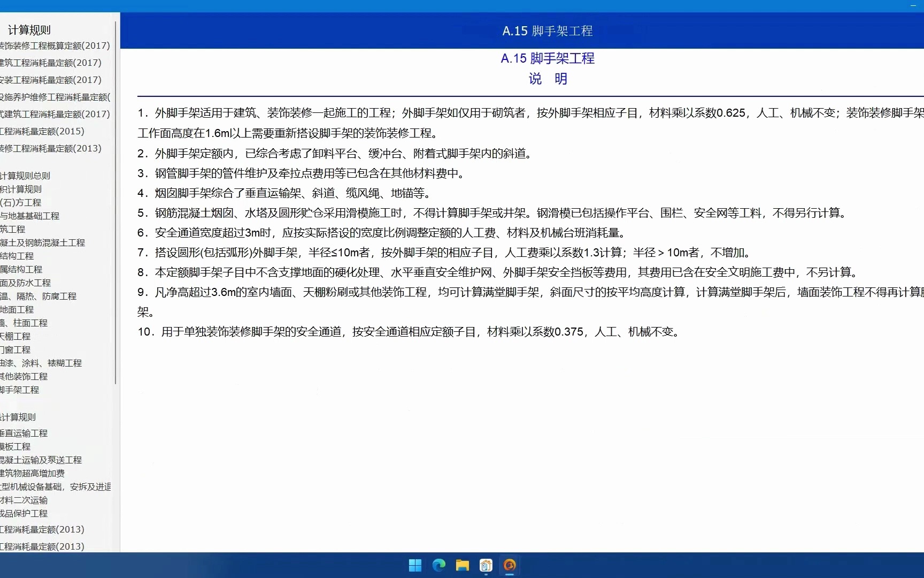
Task: Open 混凝土运输及泵送工程 chapter
Action: pos(41,460)
